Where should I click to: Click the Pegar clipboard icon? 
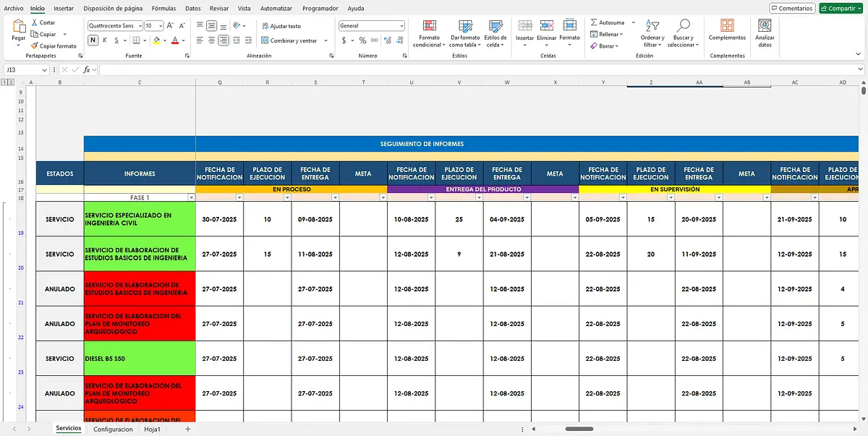(x=18, y=26)
